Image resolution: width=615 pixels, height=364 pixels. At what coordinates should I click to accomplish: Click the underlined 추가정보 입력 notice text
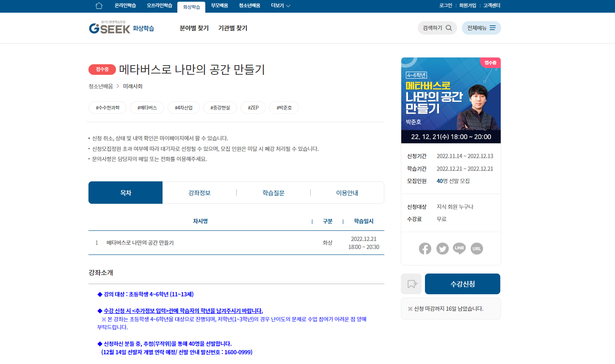pyautogui.click(x=183, y=311)
